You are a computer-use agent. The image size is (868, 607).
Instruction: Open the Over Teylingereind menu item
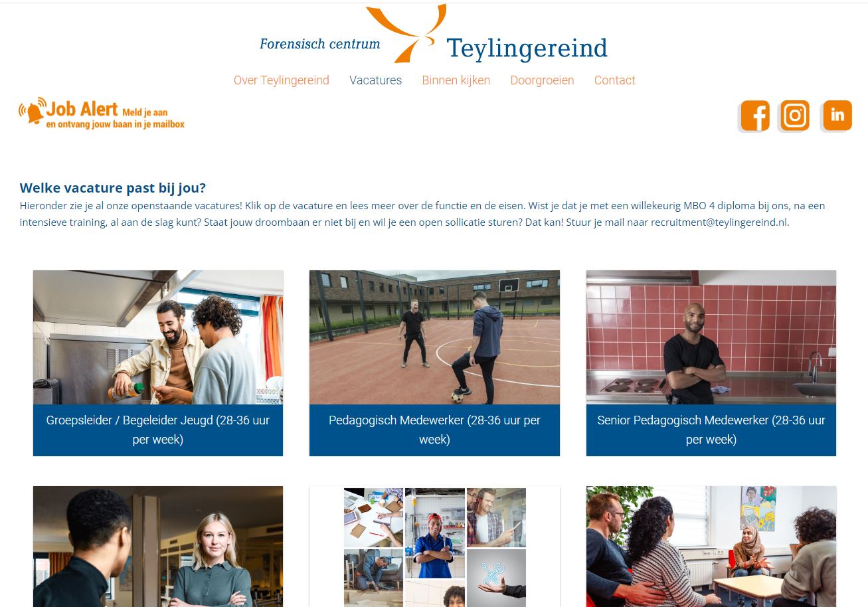(282, 80)
